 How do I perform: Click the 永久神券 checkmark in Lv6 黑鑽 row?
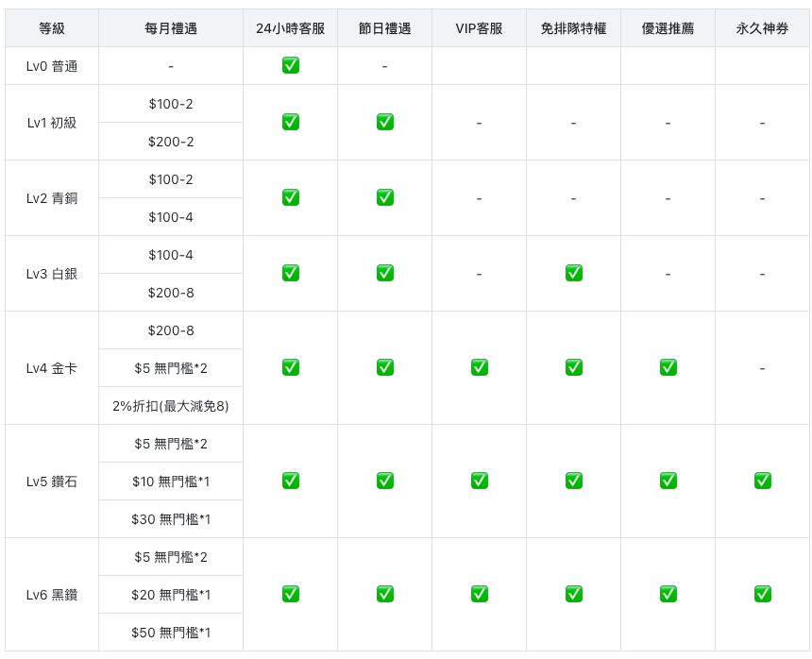tap(763, 594)
